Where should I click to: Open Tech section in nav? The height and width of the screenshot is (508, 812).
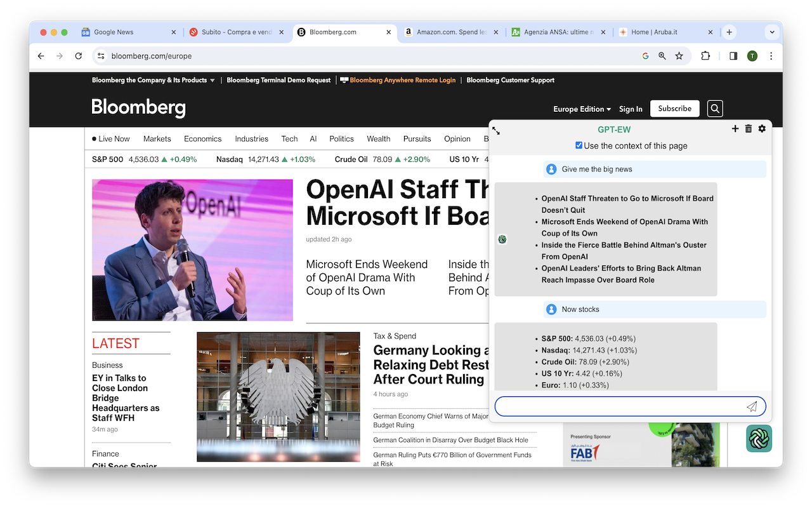(x=289, y=138)
